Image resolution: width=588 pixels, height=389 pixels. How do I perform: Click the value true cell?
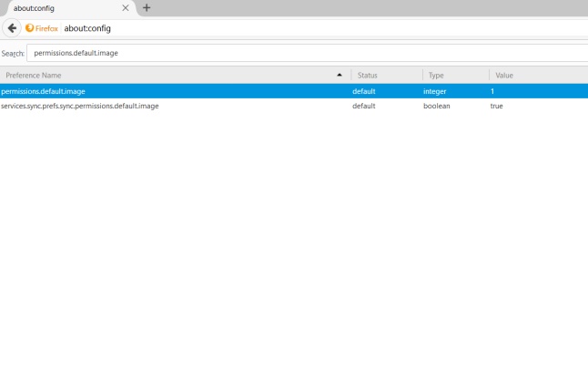click(x=496, y=106)
